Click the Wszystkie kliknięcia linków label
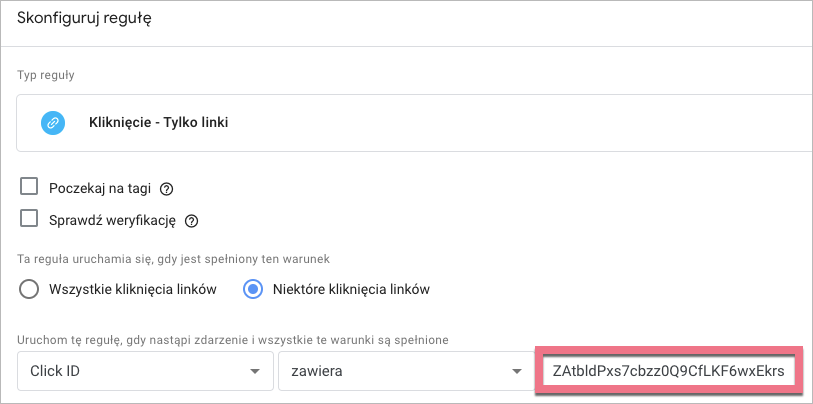813x404 pixels. coord(133,290)
